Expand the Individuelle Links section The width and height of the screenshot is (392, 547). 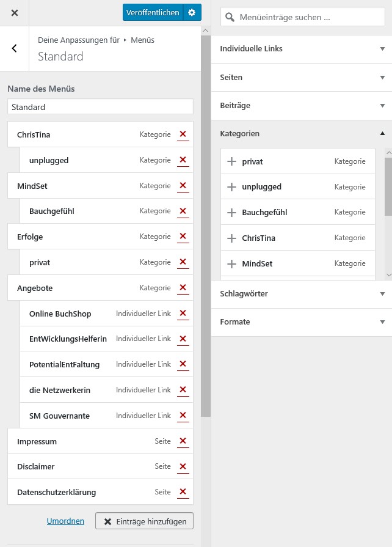click(x=302, y=49)
